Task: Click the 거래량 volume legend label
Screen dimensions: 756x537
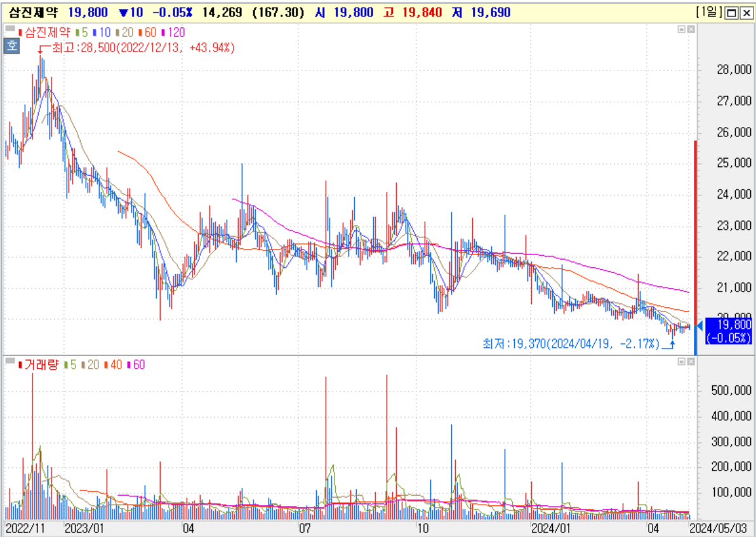Action: [x=38, y=364]
